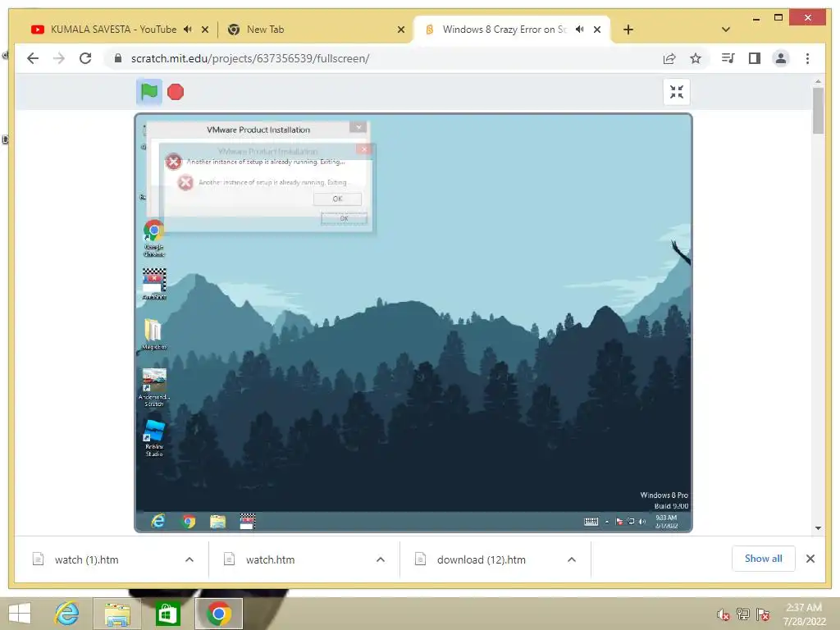This screenshot has width=840, height=630.
Task: Click the top OK button in VMware error dialog
Action: coord(337,199)
